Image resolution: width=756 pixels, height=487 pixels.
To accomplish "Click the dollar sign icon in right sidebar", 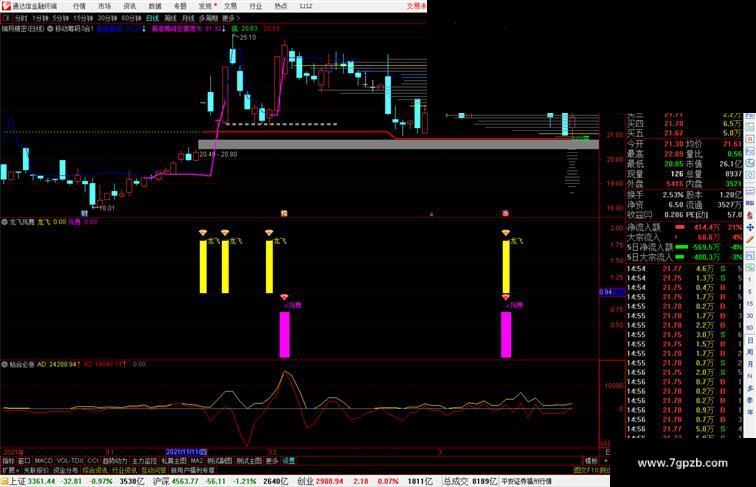I will pos(750,216).
